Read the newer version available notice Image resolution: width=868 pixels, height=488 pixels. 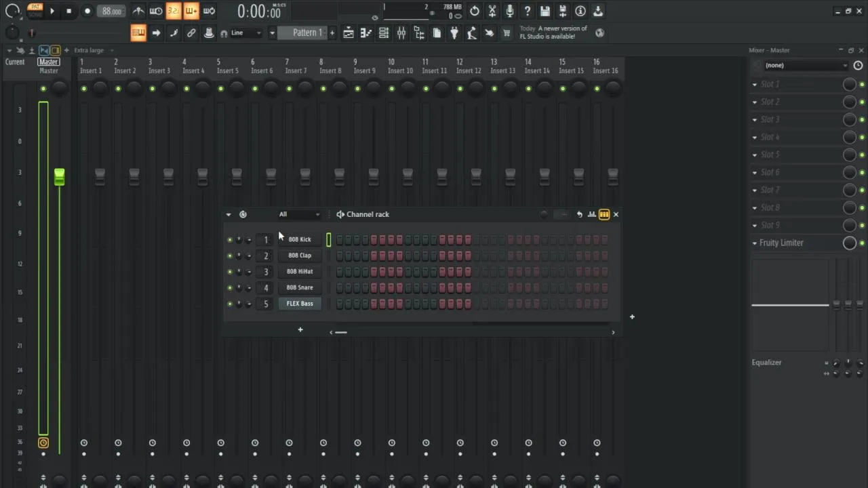pyautogui.click(x=553, y=33)
